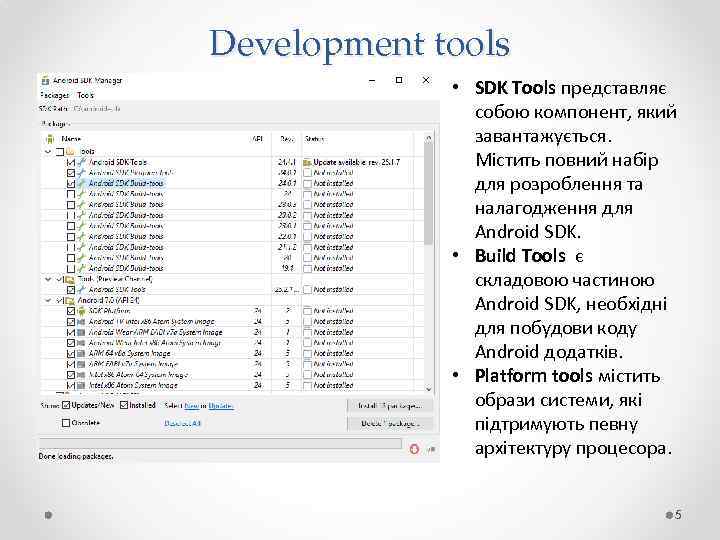The height and width of the screenshot is (540, 720).
Task: Enable the Obsolete filter checkbox
Action: (66, 423)
